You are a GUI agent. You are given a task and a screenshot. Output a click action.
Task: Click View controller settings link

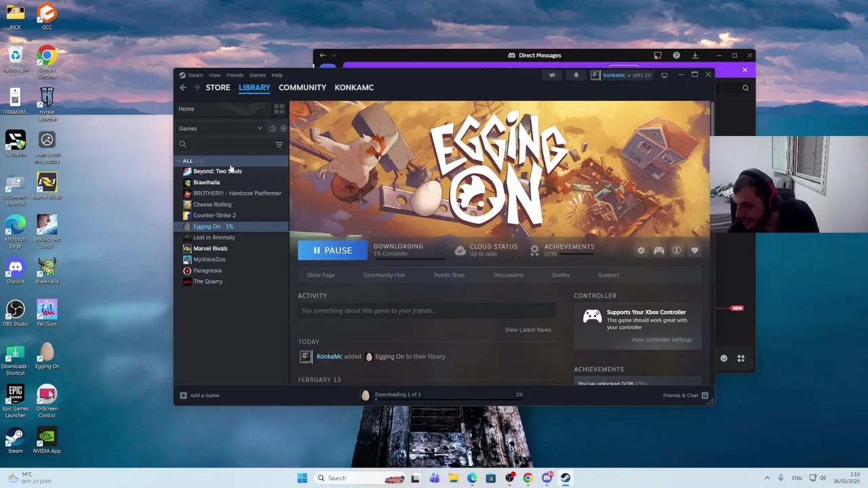tap(661, 340)
